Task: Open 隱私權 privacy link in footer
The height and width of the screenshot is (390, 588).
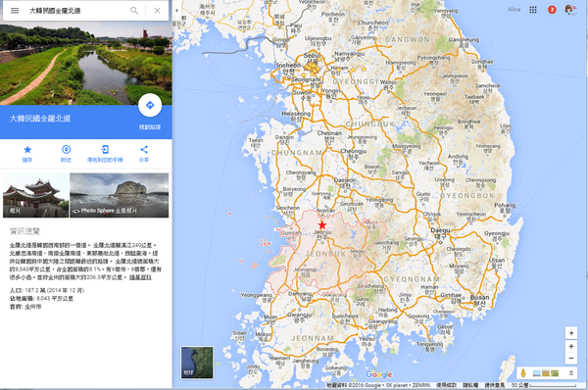Action: pos(470,385)
